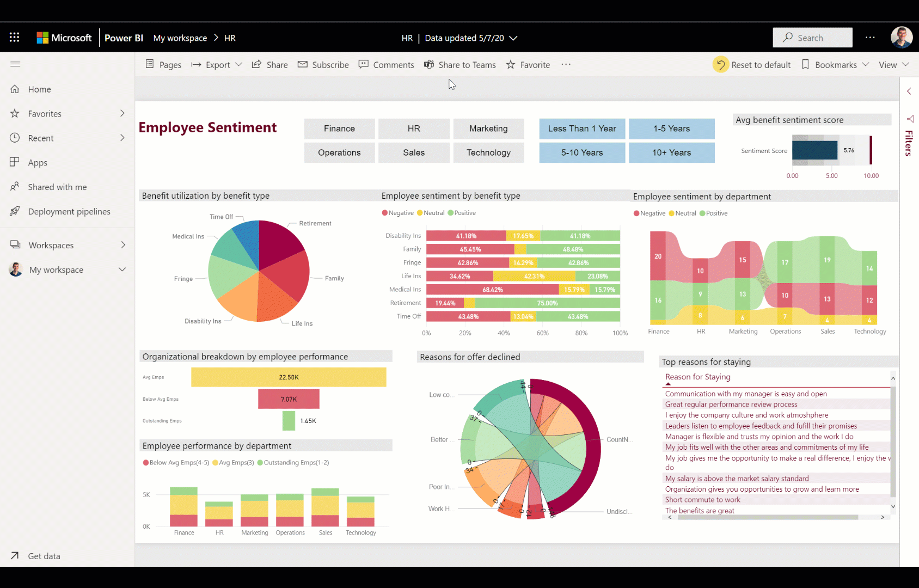Subscribe to this report

[323, 64]
